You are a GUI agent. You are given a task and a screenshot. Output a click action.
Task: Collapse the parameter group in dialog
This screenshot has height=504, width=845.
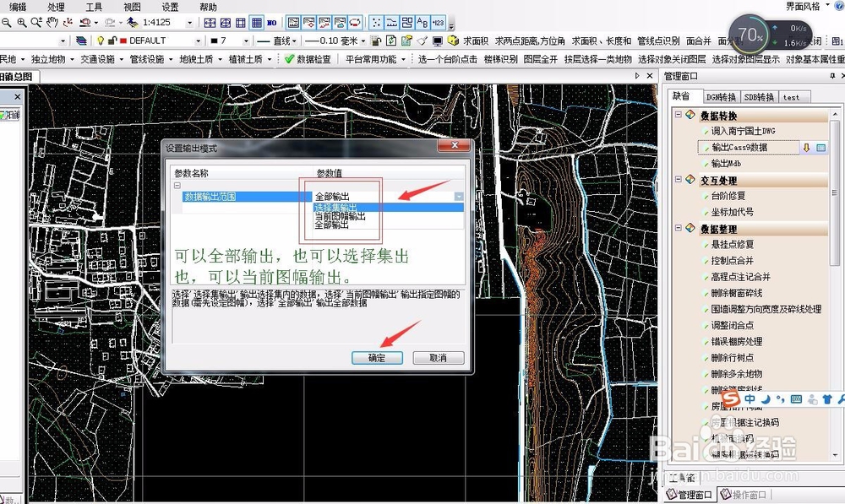point(177,185)
